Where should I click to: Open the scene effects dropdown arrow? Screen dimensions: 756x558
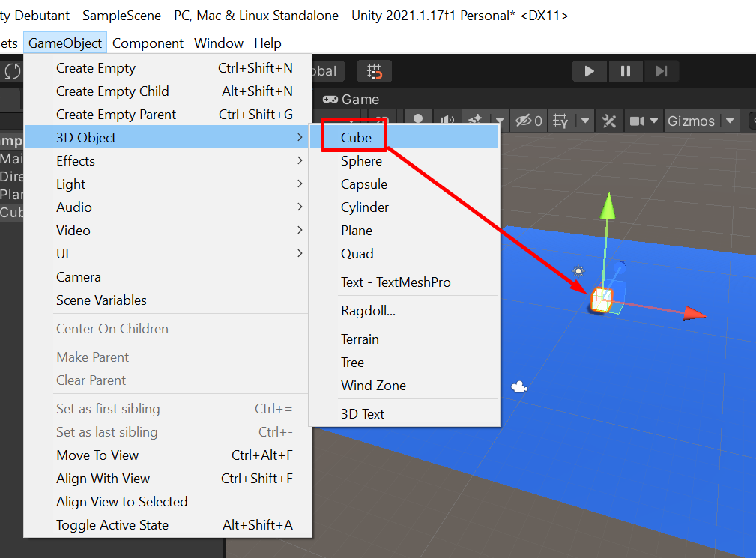pyautogui.click(x=500, y=121)
